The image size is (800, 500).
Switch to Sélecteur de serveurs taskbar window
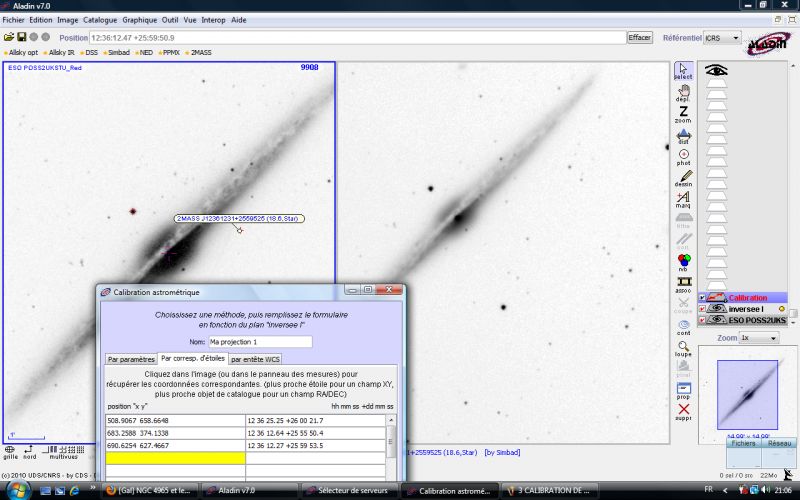(349, 491)
